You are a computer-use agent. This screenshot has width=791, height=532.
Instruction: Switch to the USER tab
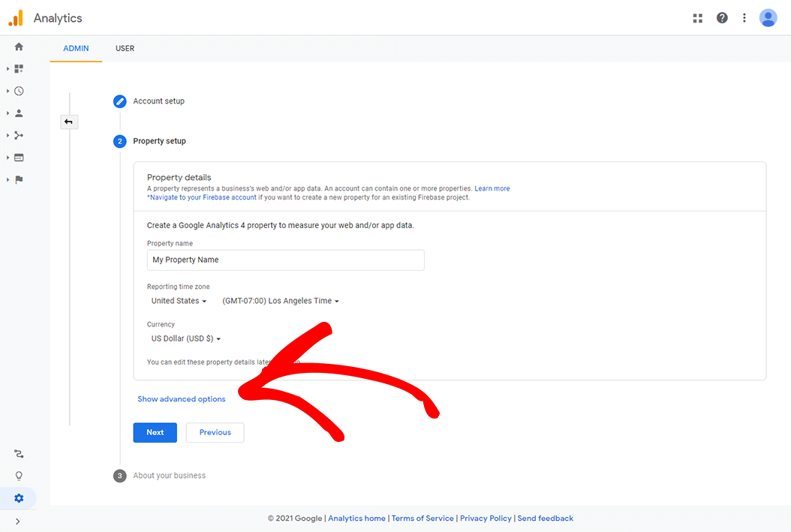(125, 48)
